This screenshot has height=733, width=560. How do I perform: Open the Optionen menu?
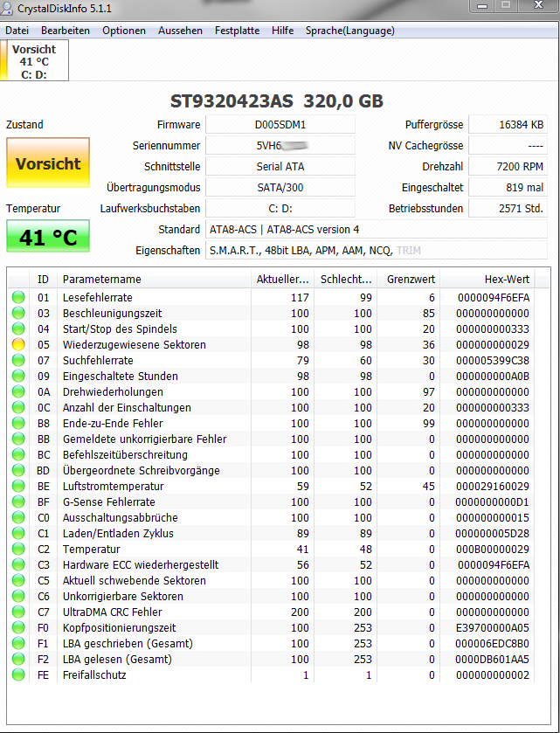(x=123, y=31)
